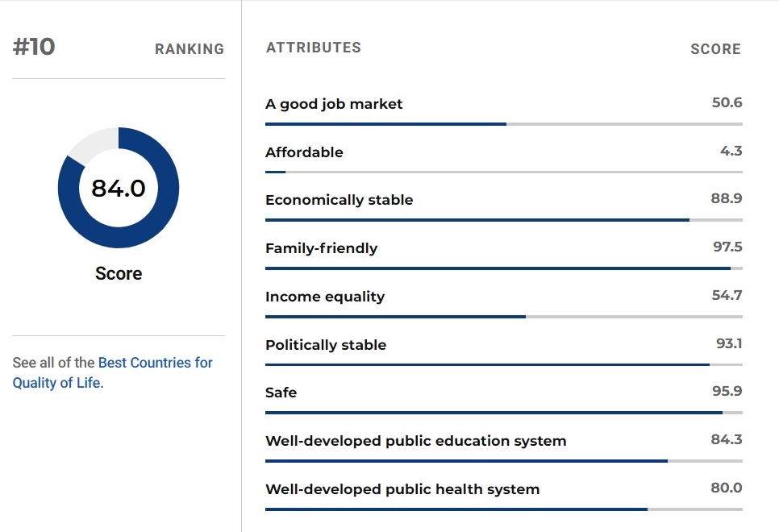779x532 pixels.
Task: Click the Score label under the donut
Action: (x=119, y=274)
